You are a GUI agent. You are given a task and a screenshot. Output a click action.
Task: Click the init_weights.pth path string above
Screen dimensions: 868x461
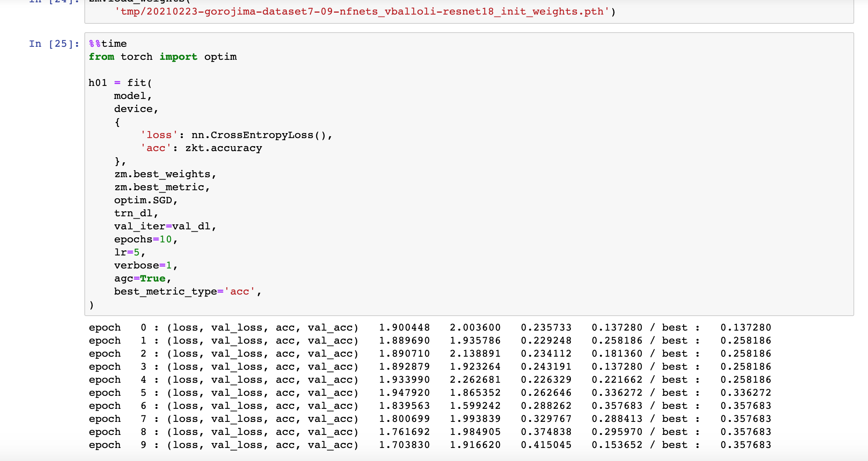pos(362,12)
